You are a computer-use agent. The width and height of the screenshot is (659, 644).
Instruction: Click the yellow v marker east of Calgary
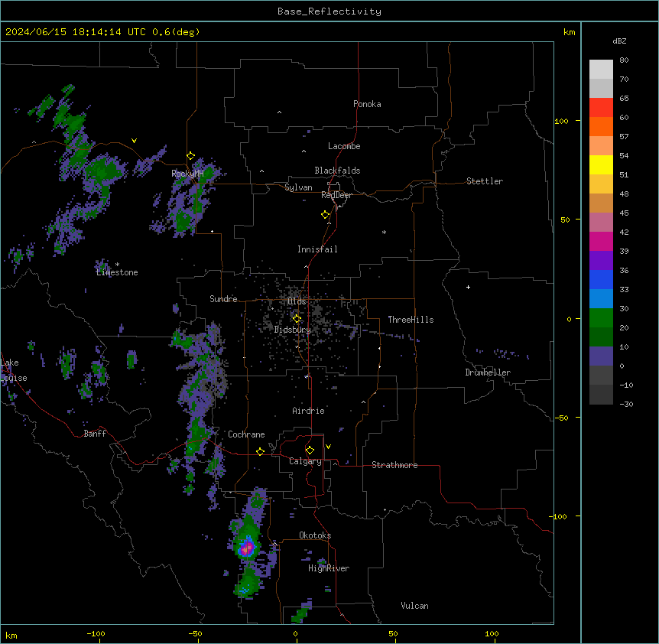point(328,447)
